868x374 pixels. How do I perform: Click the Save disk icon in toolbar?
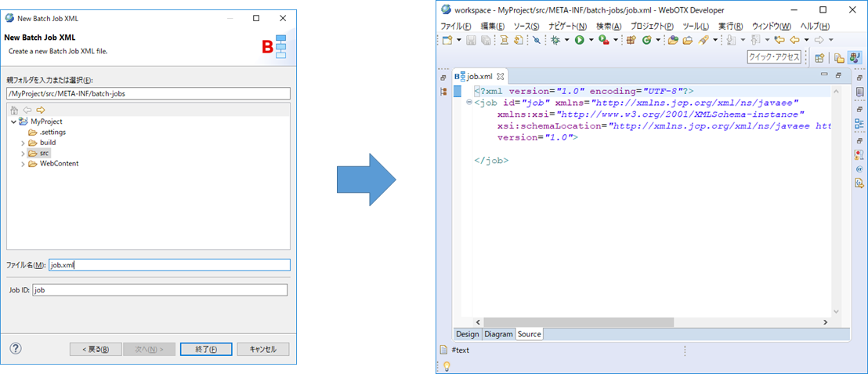(x=471, y=40)
